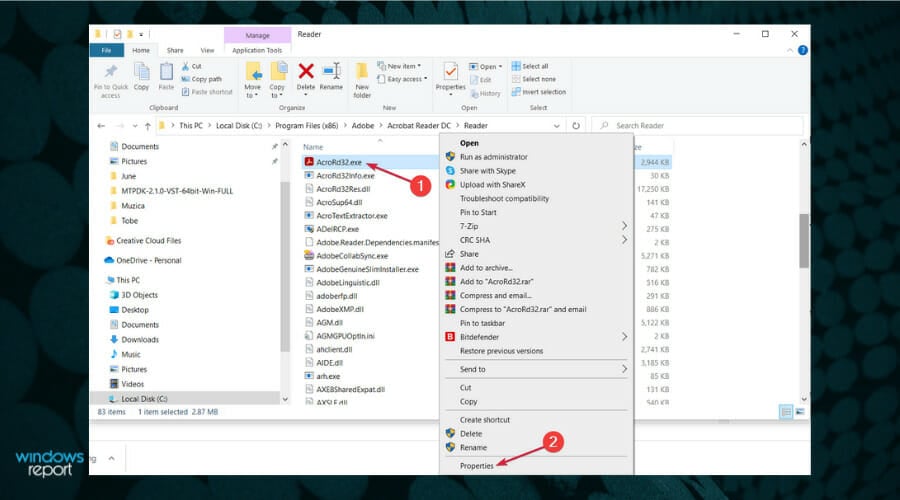Open the recent locations dropdown arrow
The image size is (900, 500).
point(135,126)
